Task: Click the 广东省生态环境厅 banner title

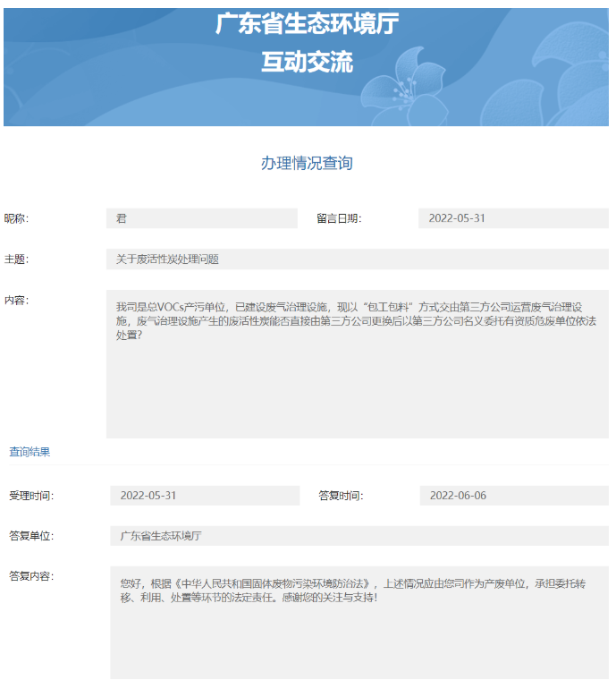Action: [307, 25]
